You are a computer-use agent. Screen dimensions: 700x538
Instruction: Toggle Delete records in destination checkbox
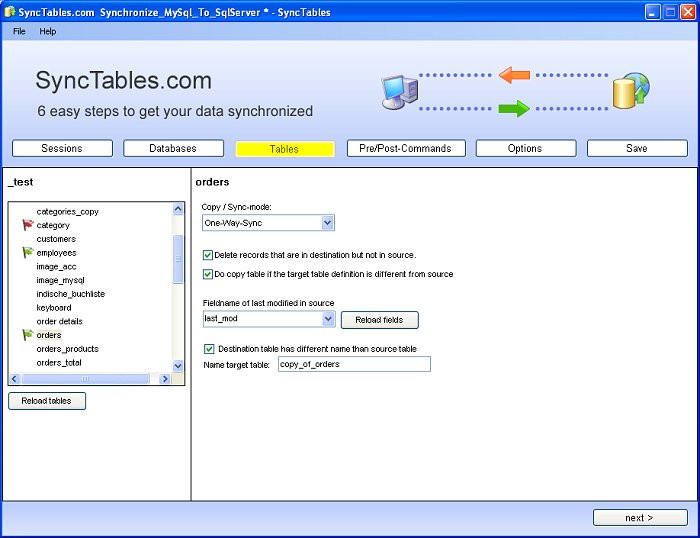coord(208,255)
